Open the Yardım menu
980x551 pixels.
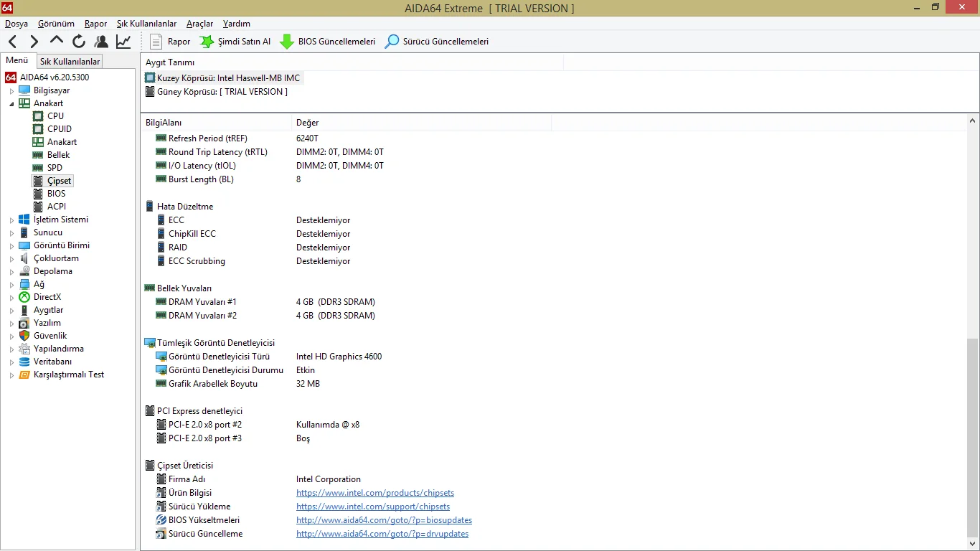point(237,24)
